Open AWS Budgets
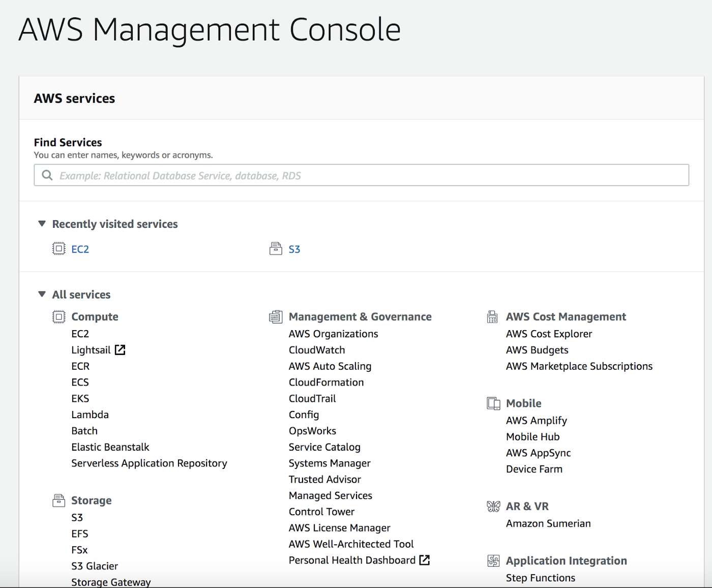712x588 pixels. click(537, 350)
